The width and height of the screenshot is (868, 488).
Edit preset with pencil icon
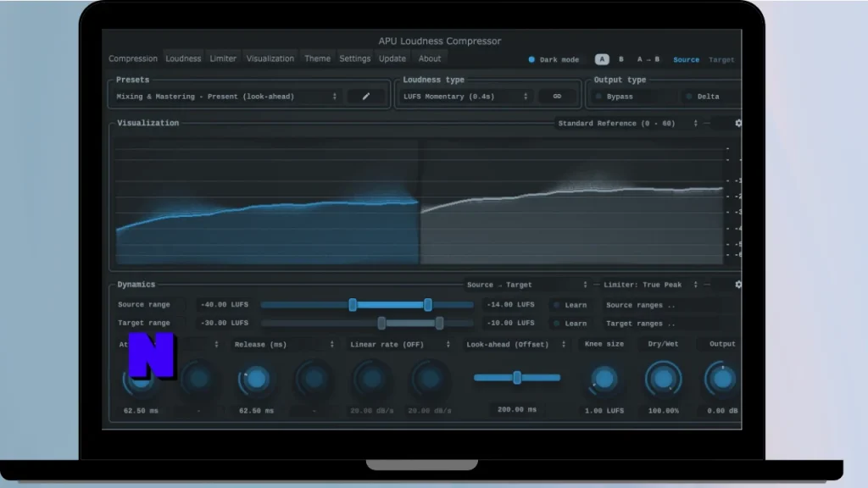tap(366, 97)
